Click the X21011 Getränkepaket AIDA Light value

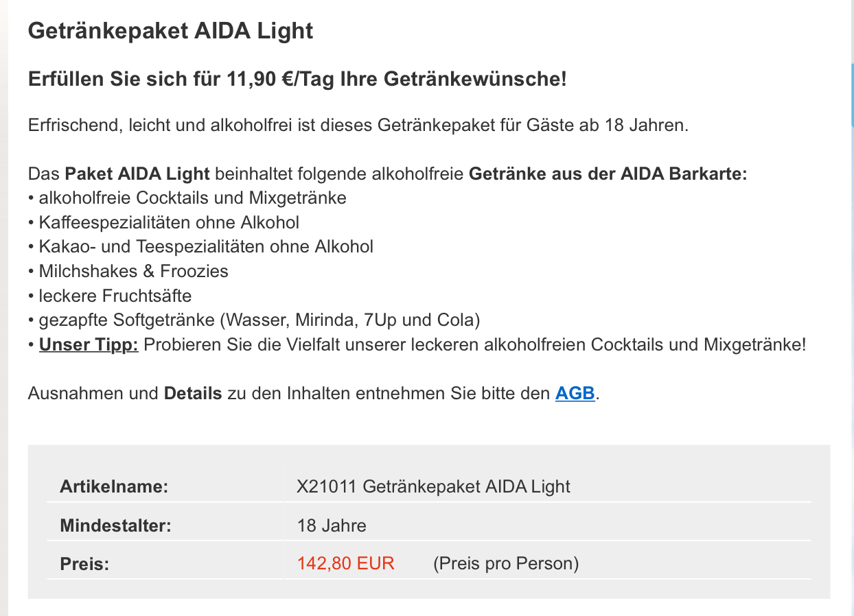433,487
